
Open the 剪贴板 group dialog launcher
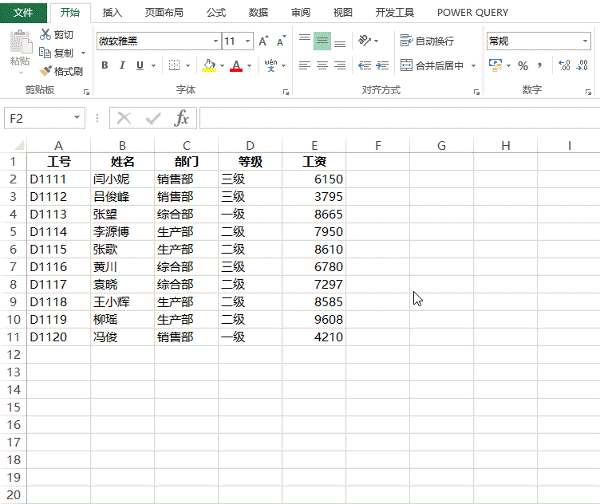(86, 92)
